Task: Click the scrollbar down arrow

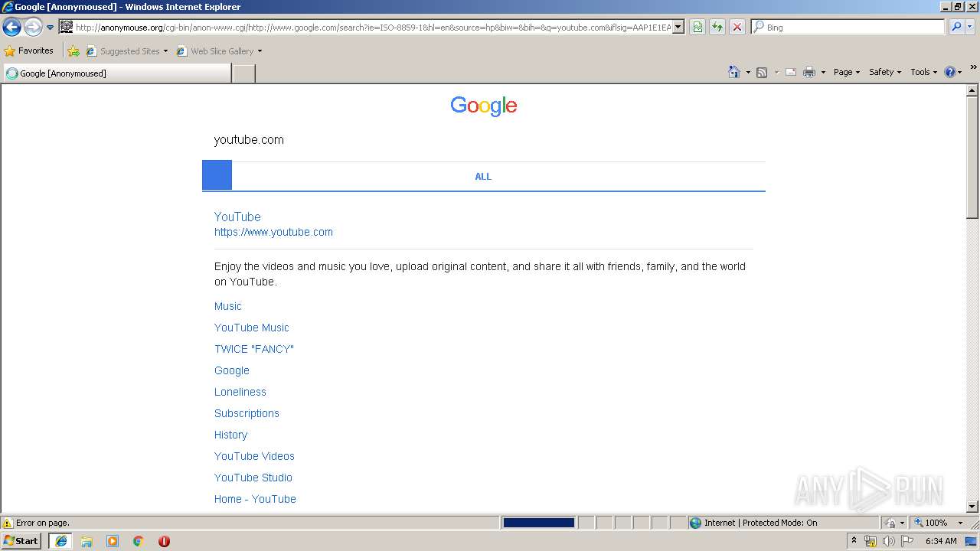Action: (972, 507)
